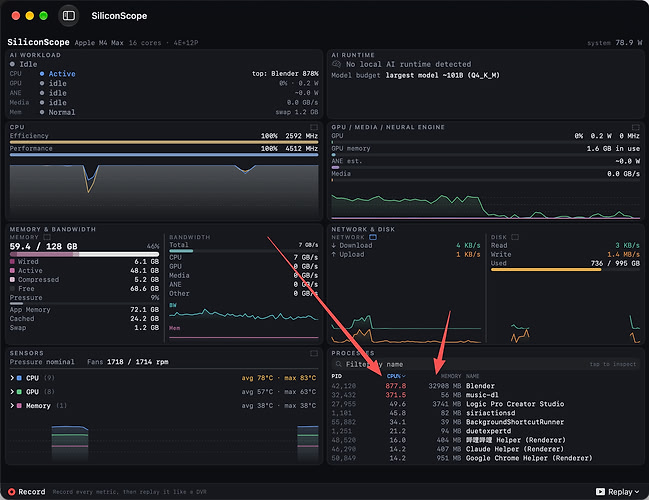Click the bandwidth Total bar

tap(243, 251)
